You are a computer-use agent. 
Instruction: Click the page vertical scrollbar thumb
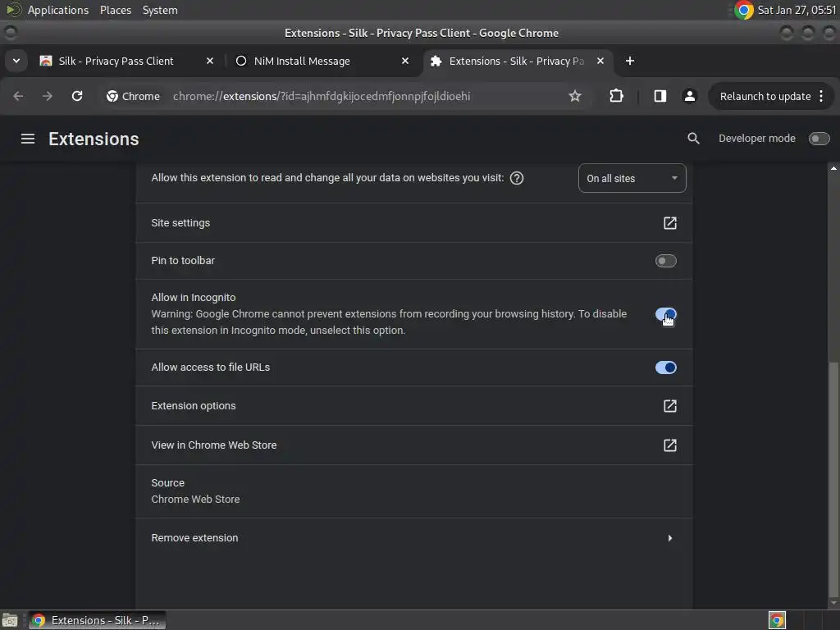833,479
